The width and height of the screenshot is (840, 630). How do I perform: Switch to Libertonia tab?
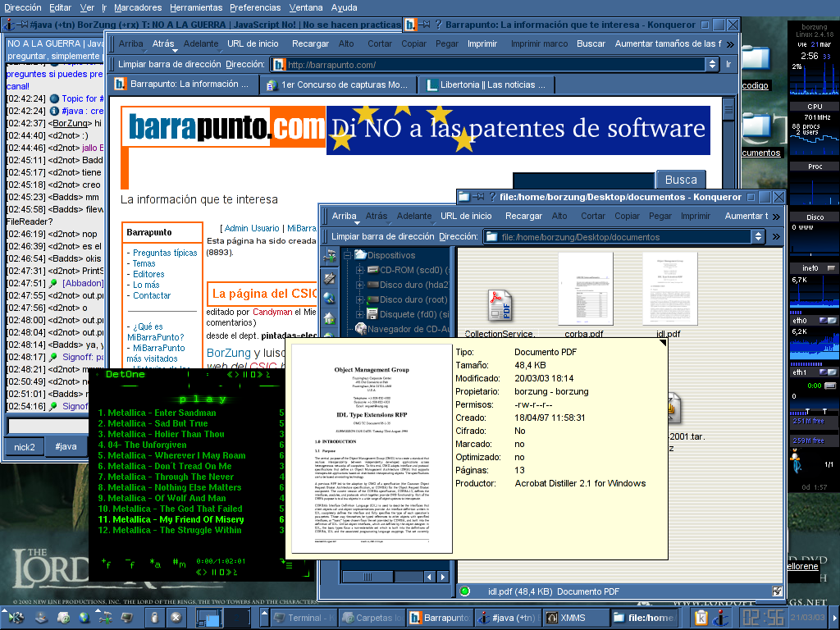pyautogui.click(x=486, y=84)
